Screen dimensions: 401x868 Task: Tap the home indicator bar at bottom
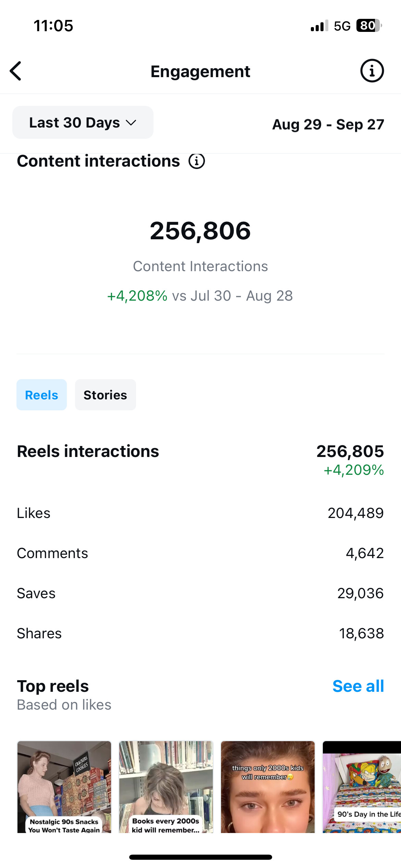click(x=200, y=857)
